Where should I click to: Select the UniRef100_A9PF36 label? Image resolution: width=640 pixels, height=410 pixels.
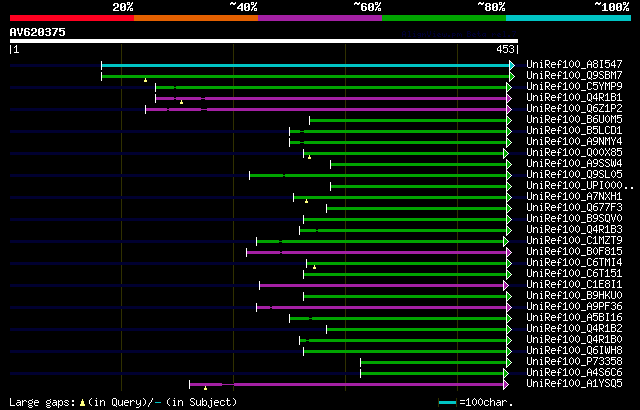coord(574,307)
